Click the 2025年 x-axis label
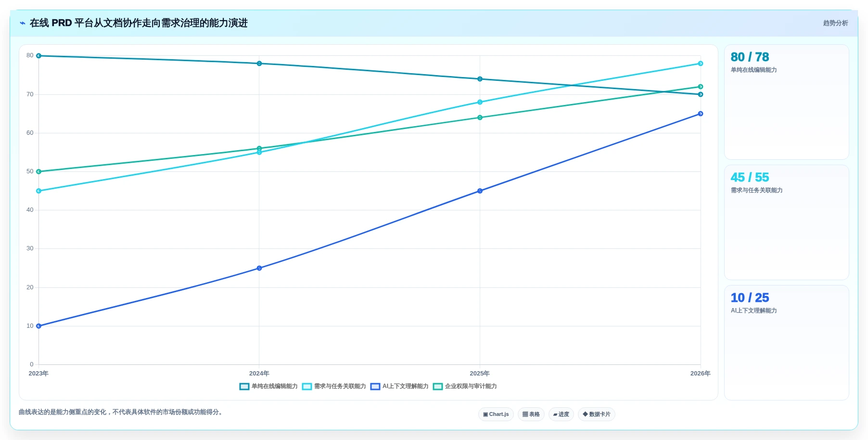The image size is (868, 440). 480,374
